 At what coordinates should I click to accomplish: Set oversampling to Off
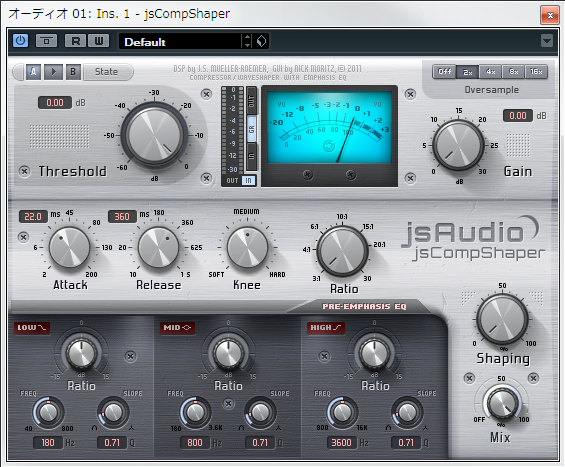(444, 72)
